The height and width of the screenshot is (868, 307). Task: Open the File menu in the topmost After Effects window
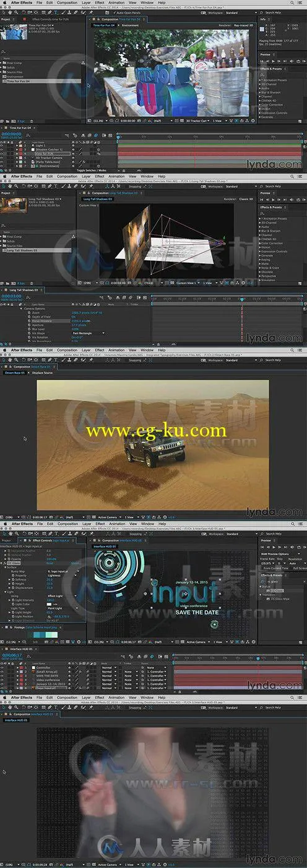click(38, 3)
